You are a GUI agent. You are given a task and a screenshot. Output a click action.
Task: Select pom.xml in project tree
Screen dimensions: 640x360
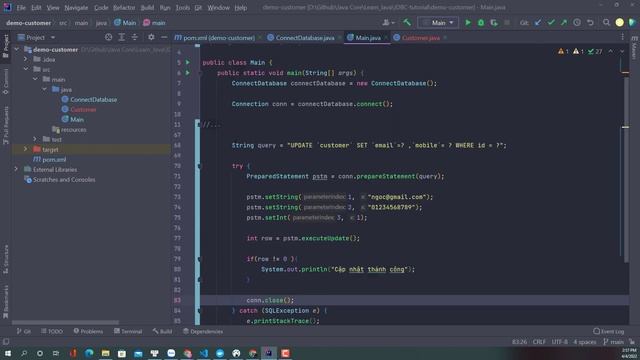pyautogui.click(x=54, y=160)
